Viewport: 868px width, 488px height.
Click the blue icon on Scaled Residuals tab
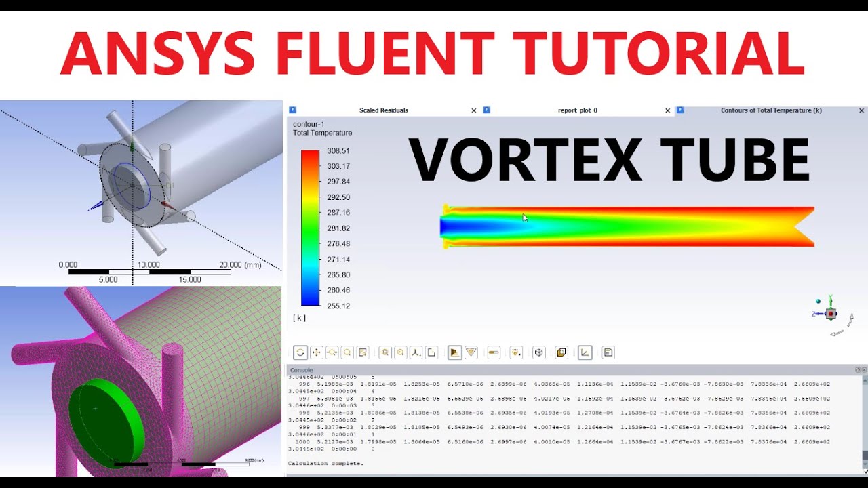pos(292,110)
